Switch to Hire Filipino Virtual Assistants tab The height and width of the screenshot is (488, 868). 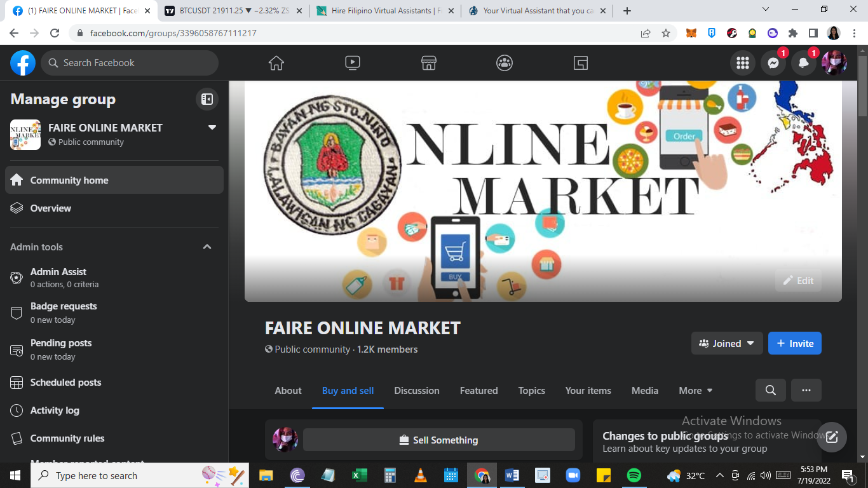pyautogui.click(x=385, y=11)
